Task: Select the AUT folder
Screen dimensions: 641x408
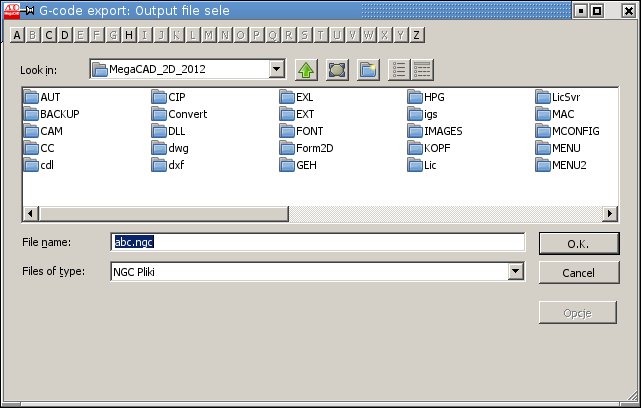Action: click(x=42, y=97)
